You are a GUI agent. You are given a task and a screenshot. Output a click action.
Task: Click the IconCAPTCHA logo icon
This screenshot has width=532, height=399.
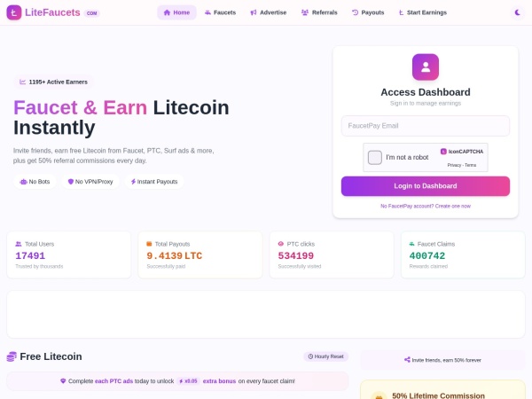tap(443, 152)
